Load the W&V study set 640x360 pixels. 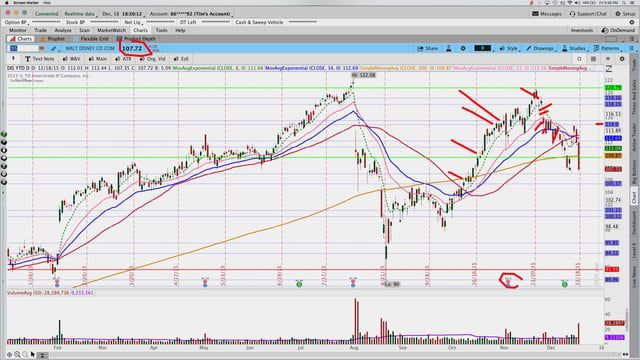pyautogui.click(x=72, y=59)
